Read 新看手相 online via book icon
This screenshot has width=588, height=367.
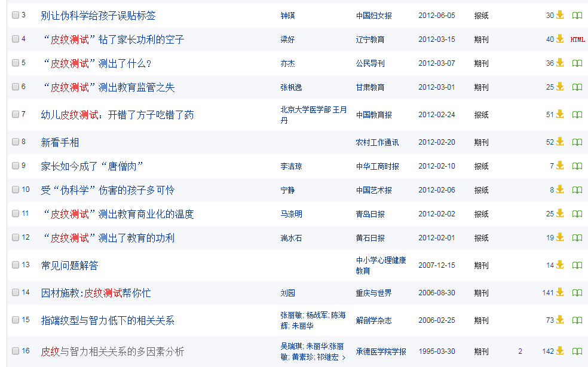click(x=577, y=142)
